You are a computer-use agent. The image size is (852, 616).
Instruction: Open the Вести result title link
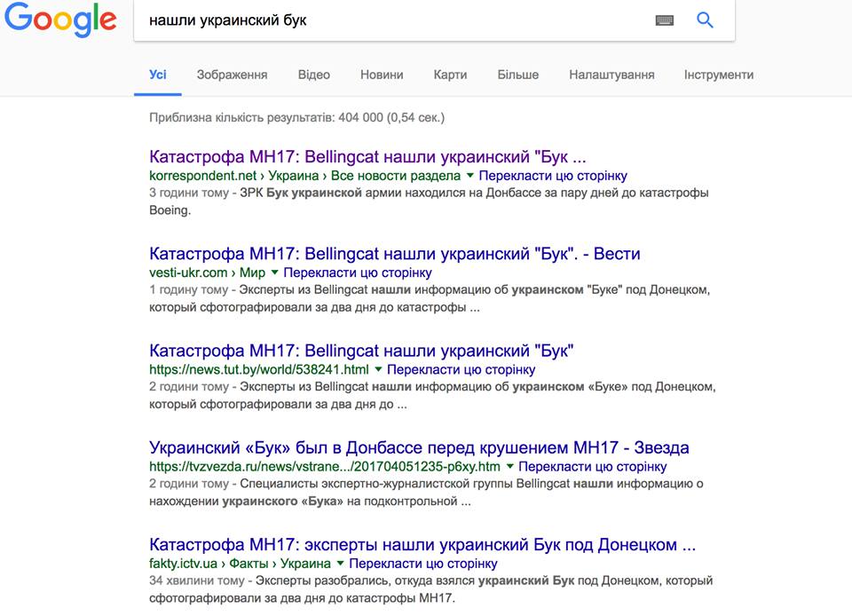(394, 254)
